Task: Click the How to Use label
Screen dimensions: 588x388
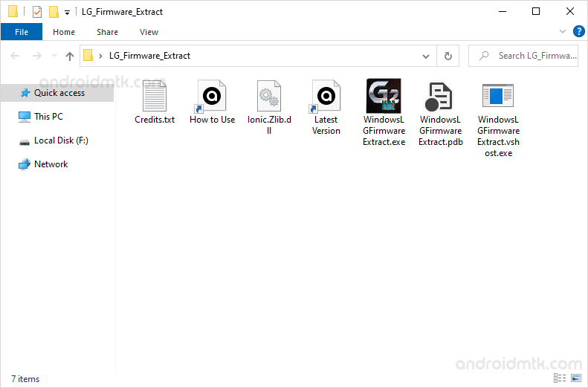Action: point(213,120)
